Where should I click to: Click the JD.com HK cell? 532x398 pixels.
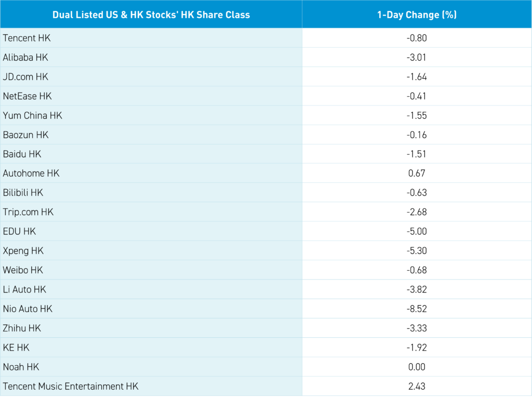pos(25,77)
